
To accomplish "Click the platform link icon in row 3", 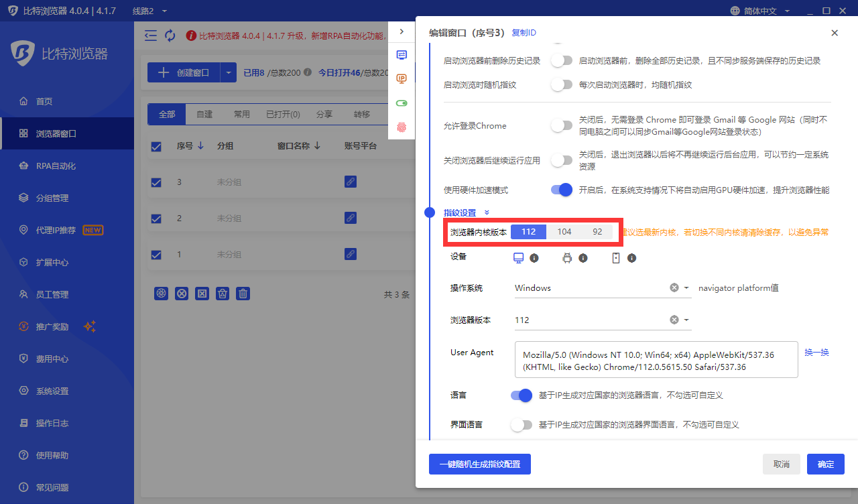I will [350, 182].
